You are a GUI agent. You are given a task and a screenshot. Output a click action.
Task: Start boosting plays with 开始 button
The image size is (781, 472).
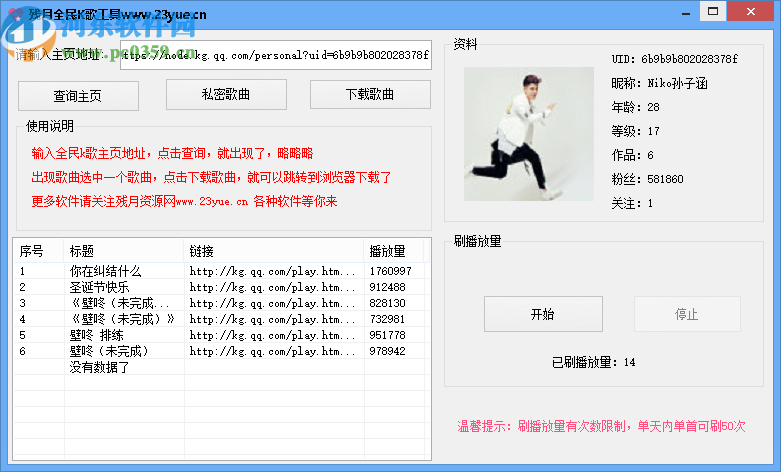(x=543, y=314)
